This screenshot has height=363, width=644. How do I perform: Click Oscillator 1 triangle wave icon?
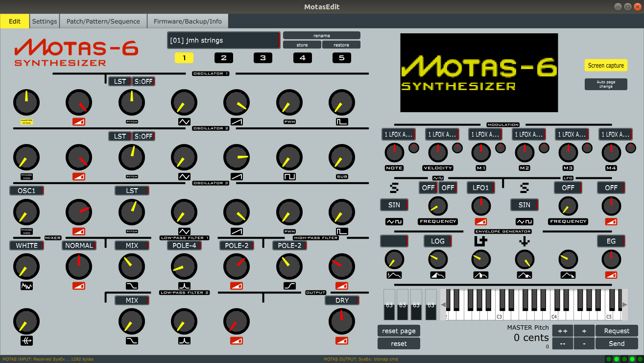(184, 121)
